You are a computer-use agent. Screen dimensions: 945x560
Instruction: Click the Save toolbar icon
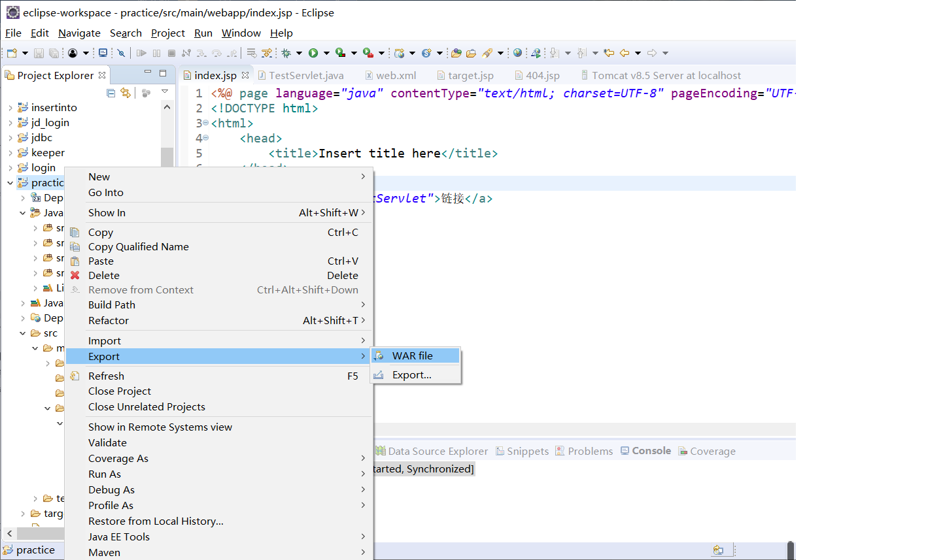pos(39,53)
